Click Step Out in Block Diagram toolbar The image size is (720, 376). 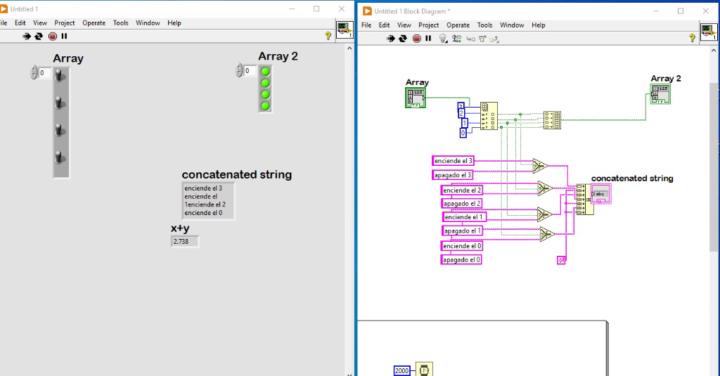coord(494,39)
